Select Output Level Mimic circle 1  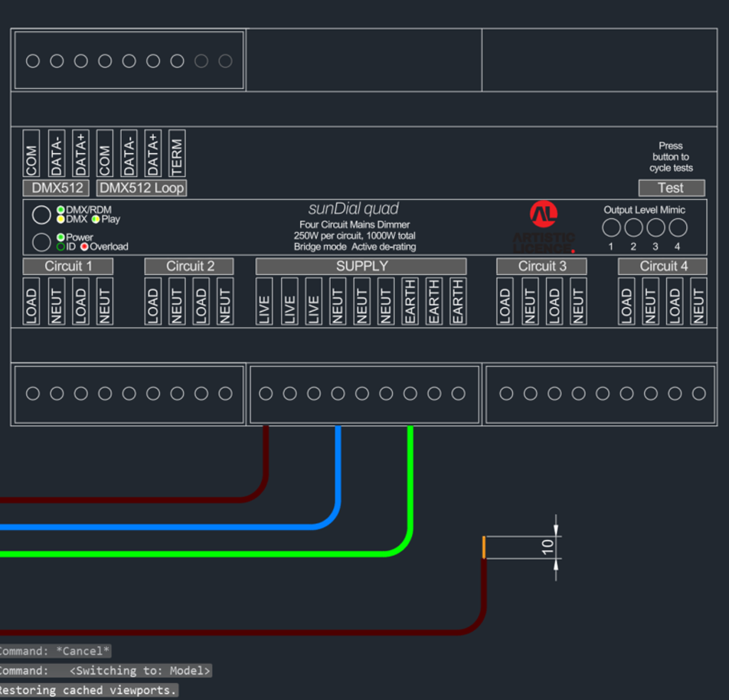coord(611,227)
